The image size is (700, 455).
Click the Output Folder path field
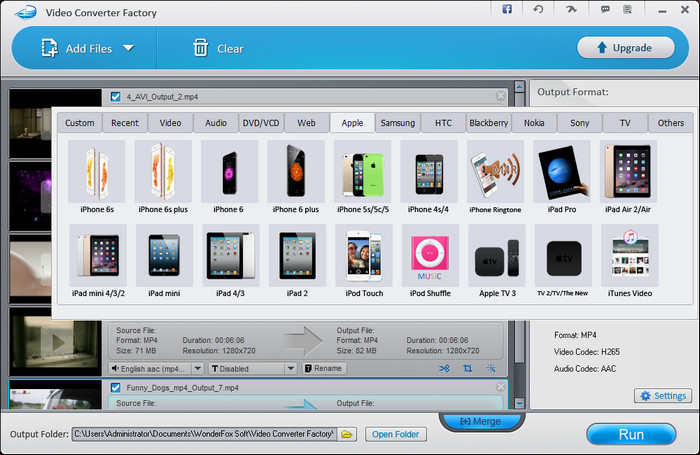coord(204,434)
